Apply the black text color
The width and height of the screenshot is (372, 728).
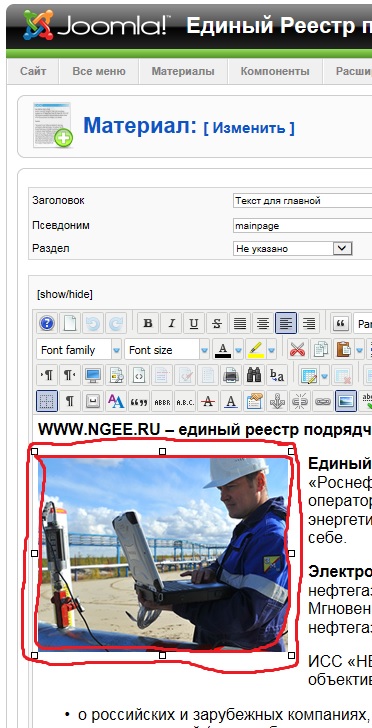(223, 350)
